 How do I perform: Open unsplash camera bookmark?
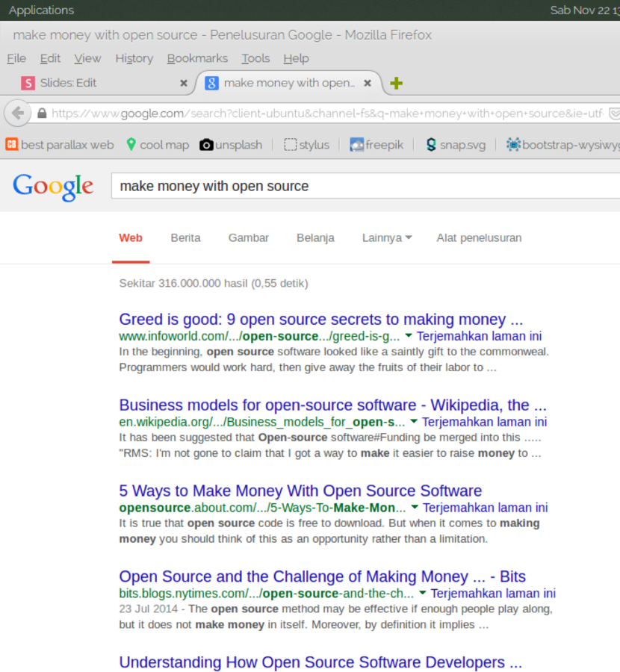point(231,145)
